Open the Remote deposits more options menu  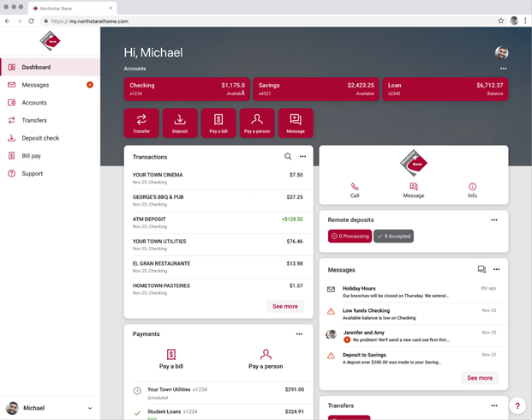[x=494, y=220]
